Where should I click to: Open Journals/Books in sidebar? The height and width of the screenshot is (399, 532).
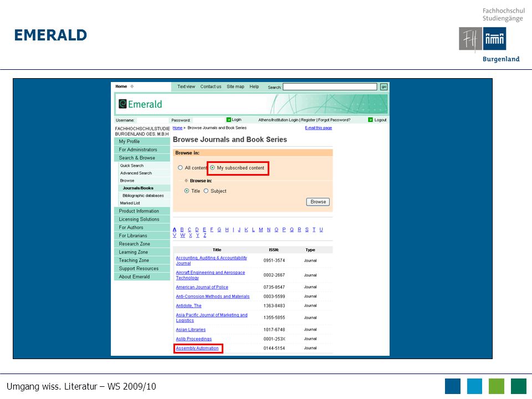point(138,188)
